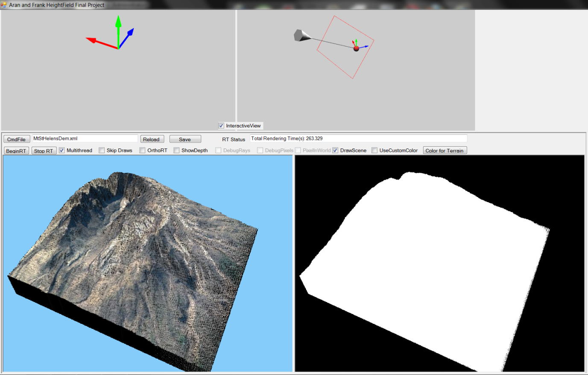
Task: Start ray tracing with BeginRT
Action: 16,151
